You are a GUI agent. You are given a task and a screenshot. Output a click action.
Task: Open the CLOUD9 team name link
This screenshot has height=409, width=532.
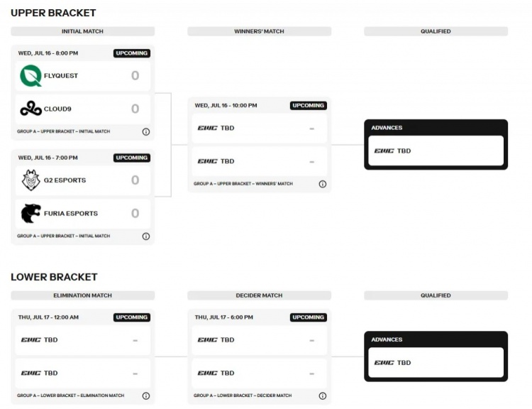57,109
